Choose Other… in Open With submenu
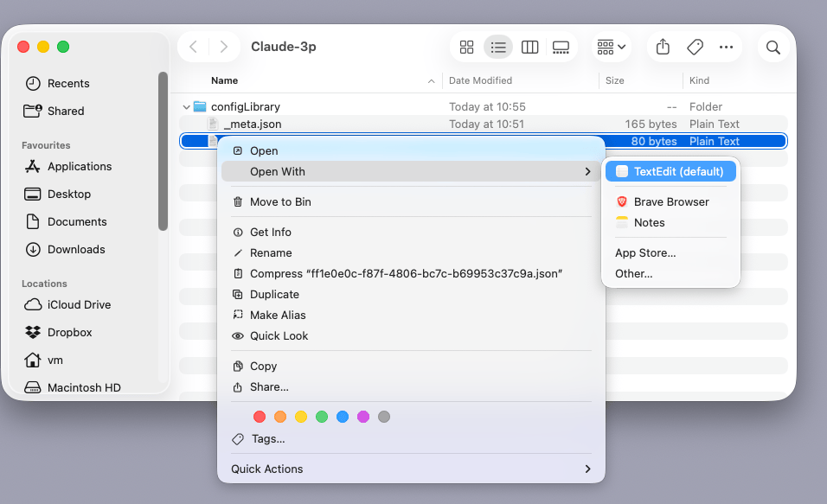The height and width of the screenshot is (504, 827). (670, 274)
